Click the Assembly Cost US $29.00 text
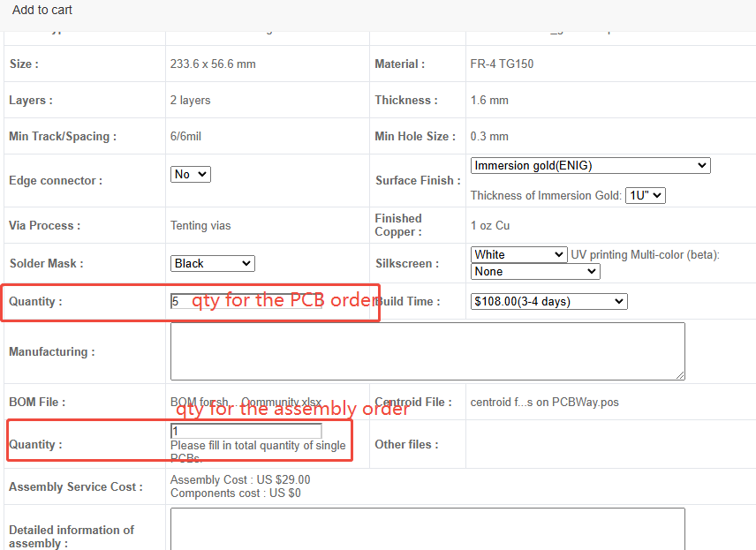Screen dimensions: 756x550 click(x=240, y=480)
